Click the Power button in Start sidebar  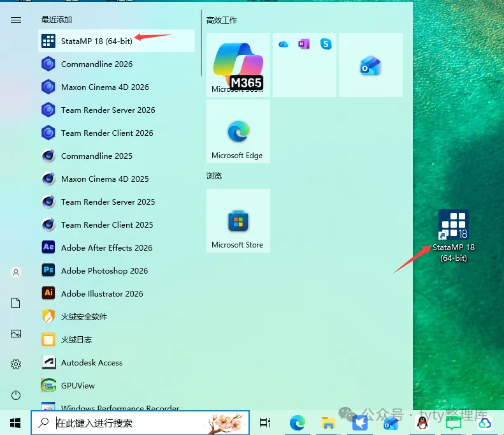16,395
